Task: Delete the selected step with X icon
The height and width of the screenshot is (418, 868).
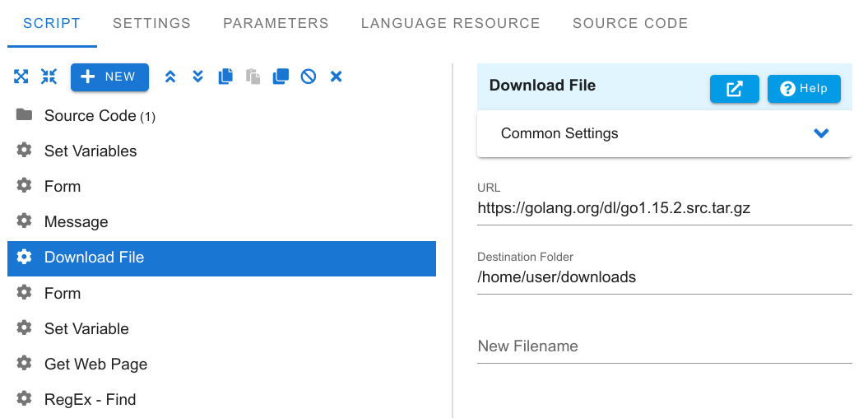Action: tap(336, 77)
